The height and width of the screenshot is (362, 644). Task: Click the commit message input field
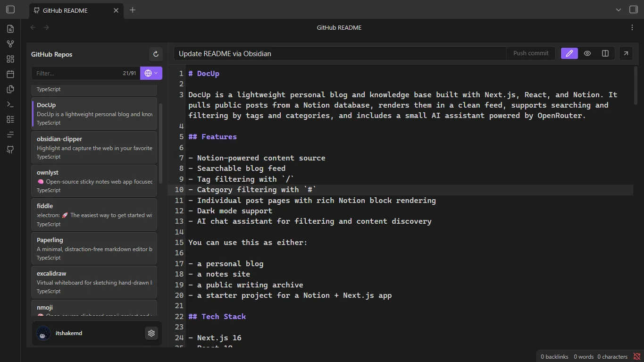click(x=340, y=53)
